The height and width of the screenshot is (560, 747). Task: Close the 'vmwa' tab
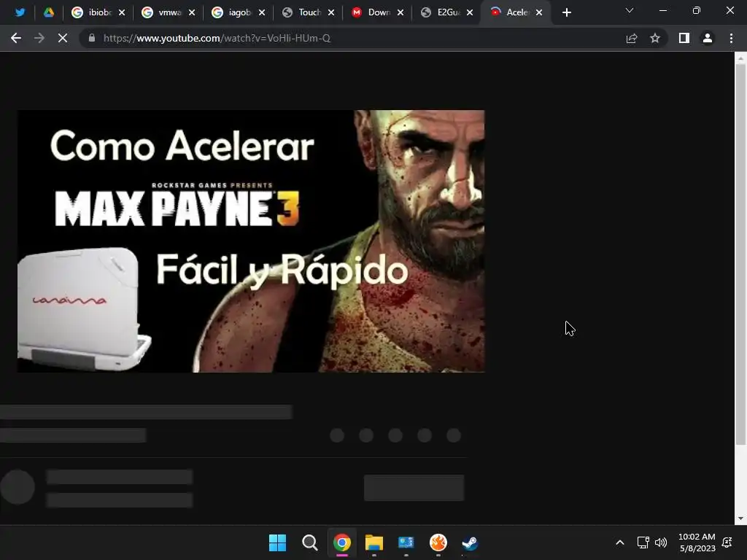(192, 12)
